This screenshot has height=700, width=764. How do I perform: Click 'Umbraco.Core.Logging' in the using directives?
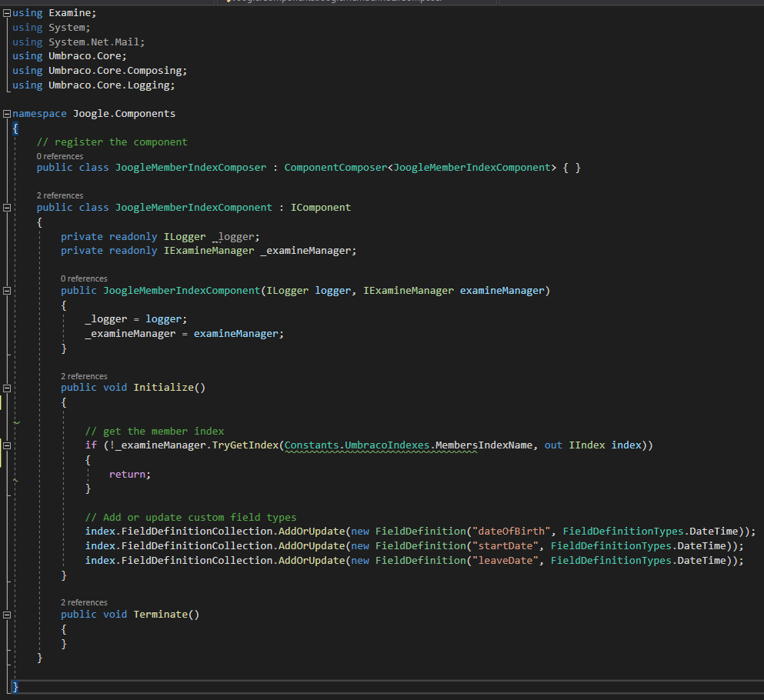(108, 85)
